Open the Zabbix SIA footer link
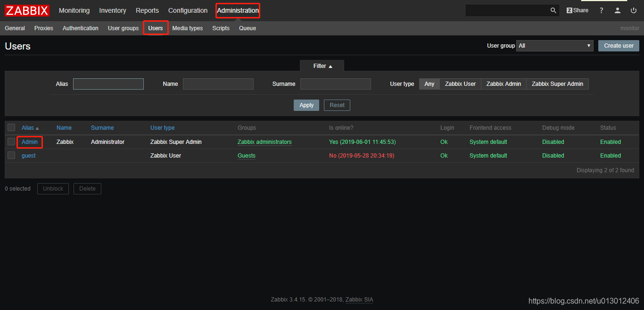 [359, 300]
